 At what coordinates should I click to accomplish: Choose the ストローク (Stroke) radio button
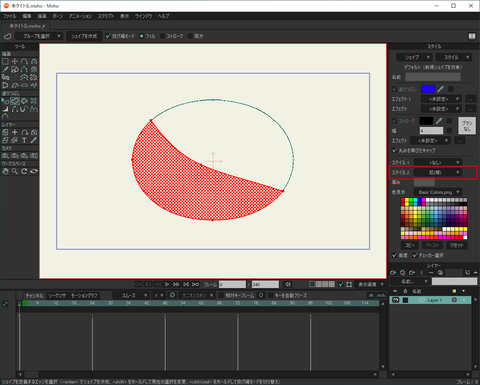click(x=162, y=36)
